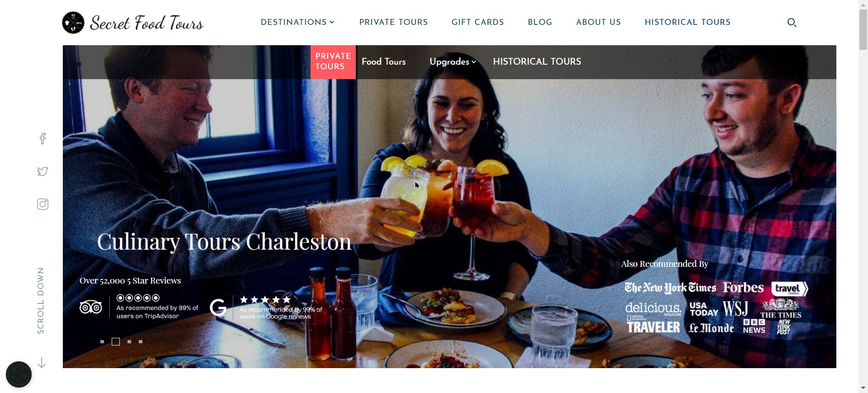Click the scroll down arrow icon
The image size is (868, 393).
point(42,363)
